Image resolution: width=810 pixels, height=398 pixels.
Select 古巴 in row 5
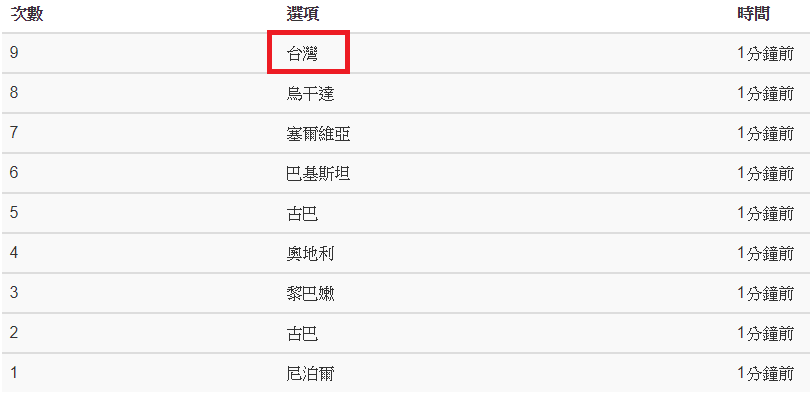pyautogui.click(x=302, y=213)
